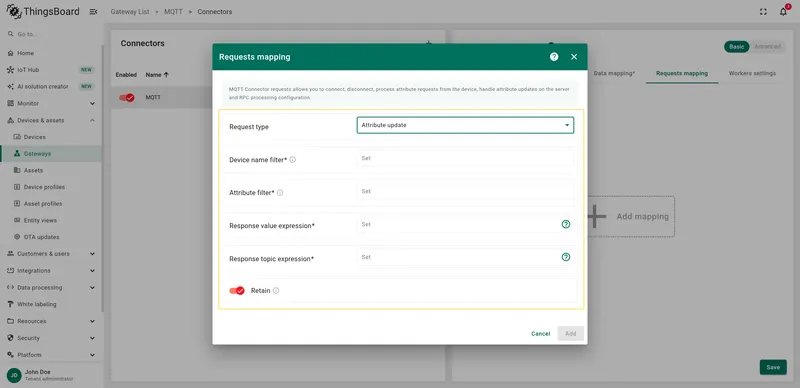800x388 pixels.
Task: Click the Cancel button
Action: 540,333
